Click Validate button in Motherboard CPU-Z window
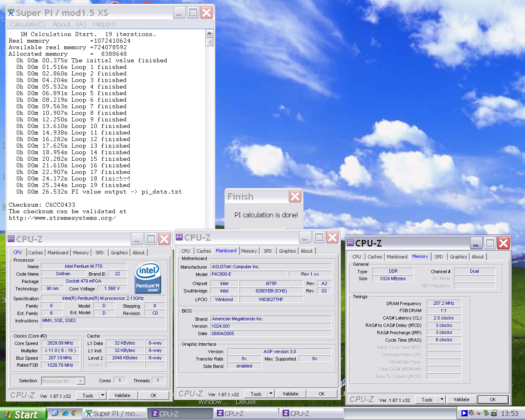This screenshot has height=420, width=525. tap(290, 394)
